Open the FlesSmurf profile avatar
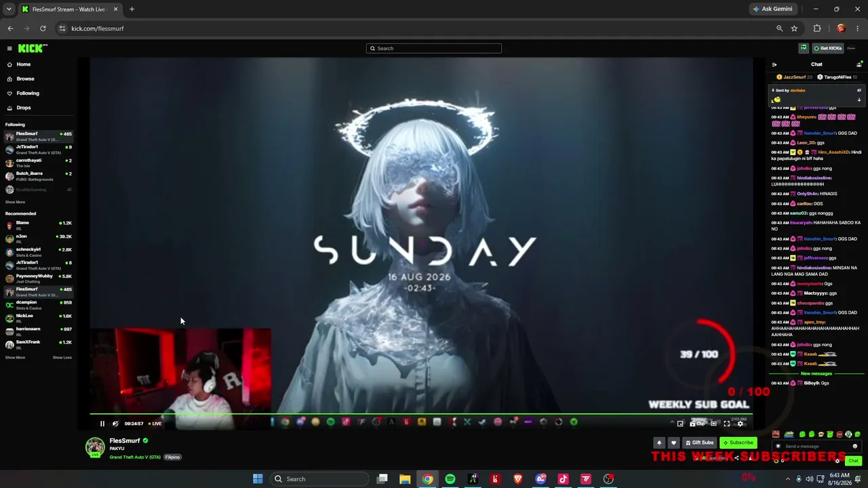Image resolution: width=868 pixels, height=488 pixels. click(x=95, y=447)
